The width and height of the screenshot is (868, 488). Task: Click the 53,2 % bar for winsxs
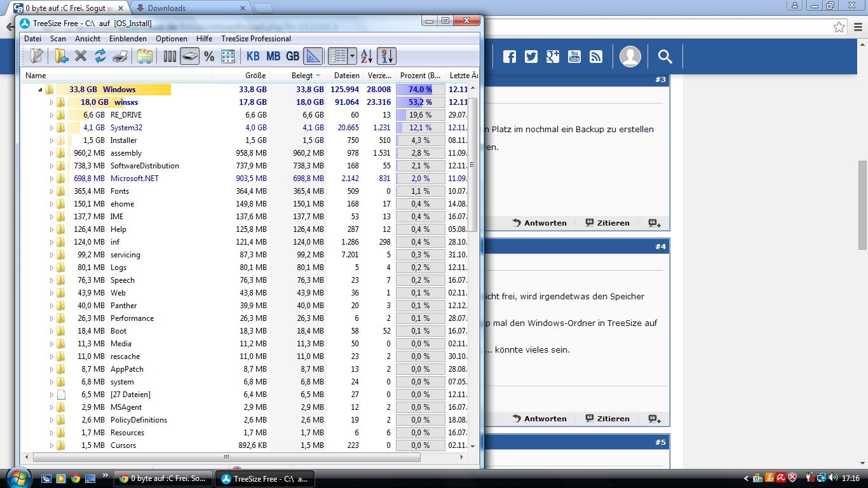point(421,102)
